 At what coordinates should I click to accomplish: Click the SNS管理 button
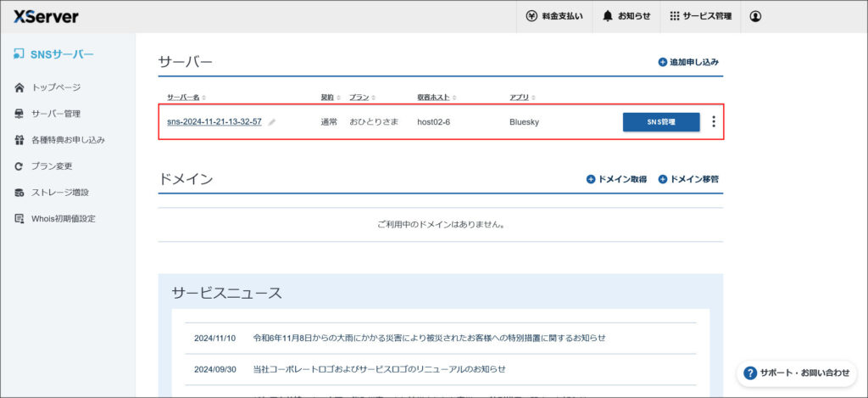pos(661,122)
